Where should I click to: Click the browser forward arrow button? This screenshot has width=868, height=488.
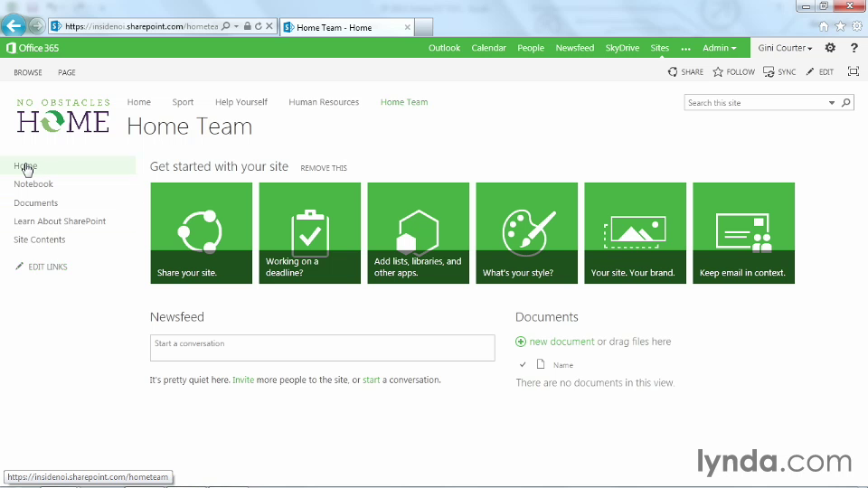36,26
